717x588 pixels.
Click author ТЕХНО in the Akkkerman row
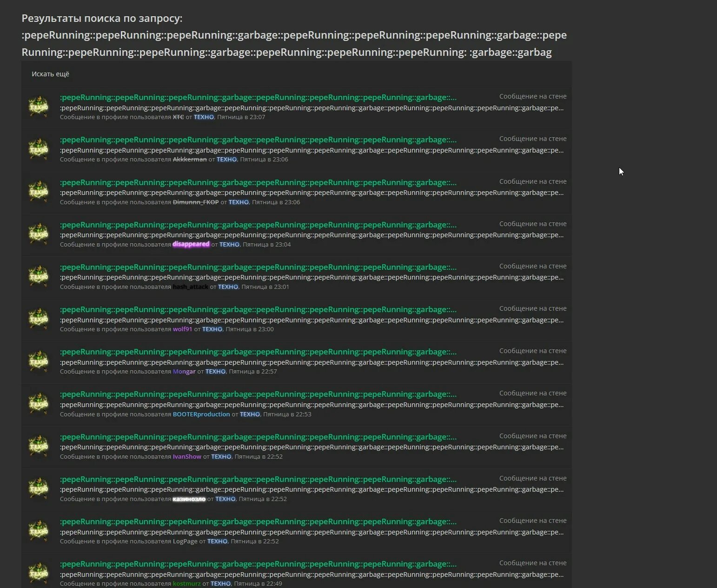227,160
